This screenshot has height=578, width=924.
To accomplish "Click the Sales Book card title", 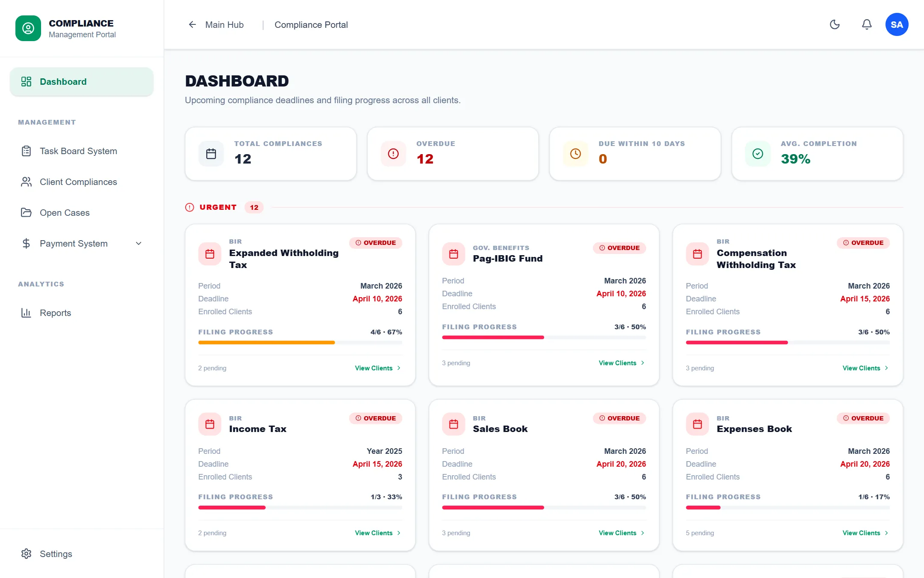I will point(500,429).
